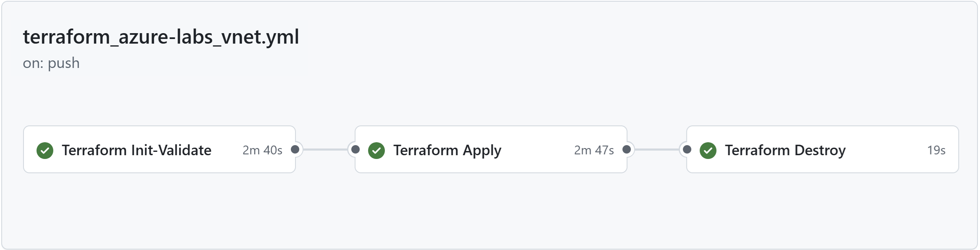Open the Terraform Init-Validate job
The image size is (980, 250).
[x=136, y=150]
